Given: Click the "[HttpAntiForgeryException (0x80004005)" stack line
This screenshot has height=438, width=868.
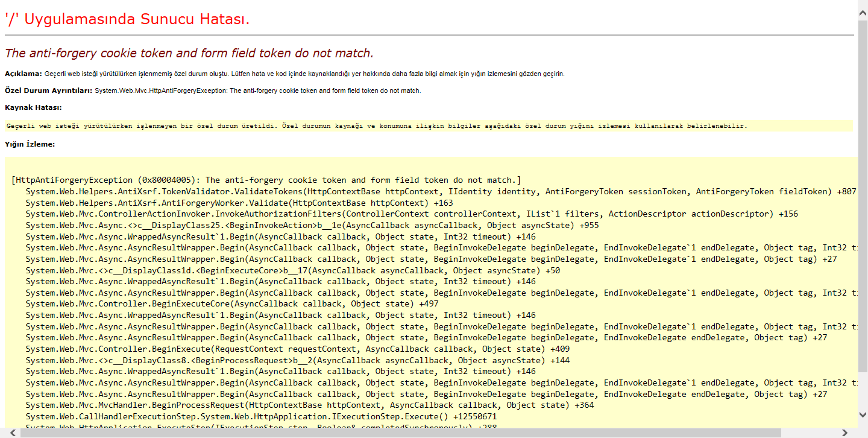Looking at the screenshot, I should (x=266, y=180).
